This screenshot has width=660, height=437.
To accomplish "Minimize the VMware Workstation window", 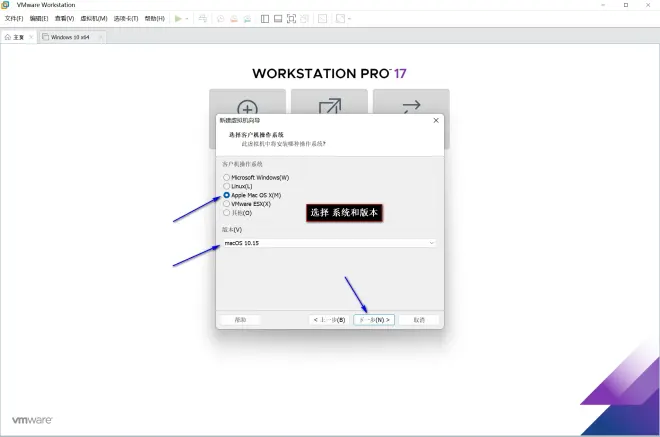I will [603, 5].
